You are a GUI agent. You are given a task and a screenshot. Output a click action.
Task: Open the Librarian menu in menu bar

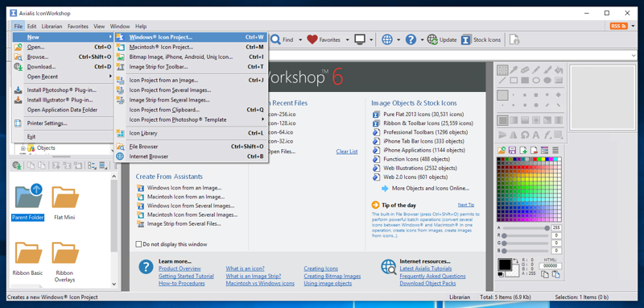52,27
